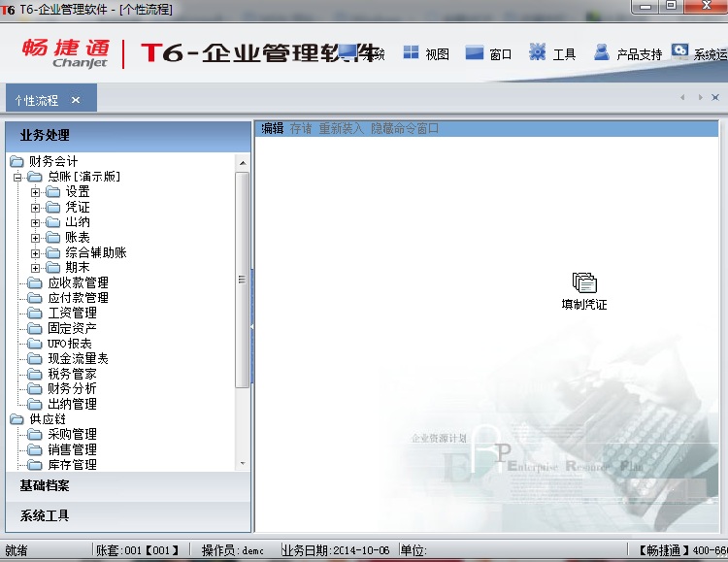Click the 业务日期:2014-10-06 status entry
The image size is (728, 562).
click(x=336, y=551)
